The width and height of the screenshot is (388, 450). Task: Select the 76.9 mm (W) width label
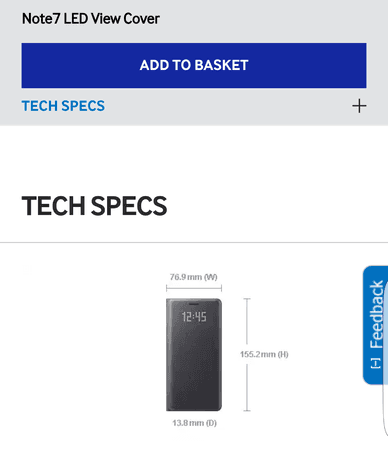pyautogui.click(x=194, y=277)
